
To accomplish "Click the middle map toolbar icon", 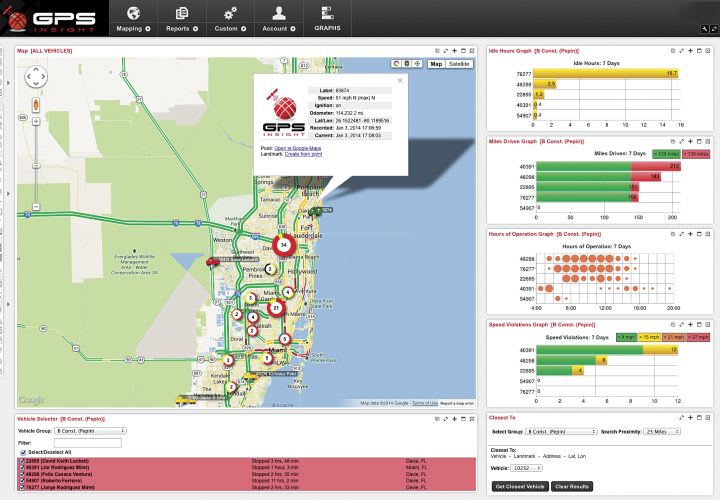I will [x=407, y=64].
